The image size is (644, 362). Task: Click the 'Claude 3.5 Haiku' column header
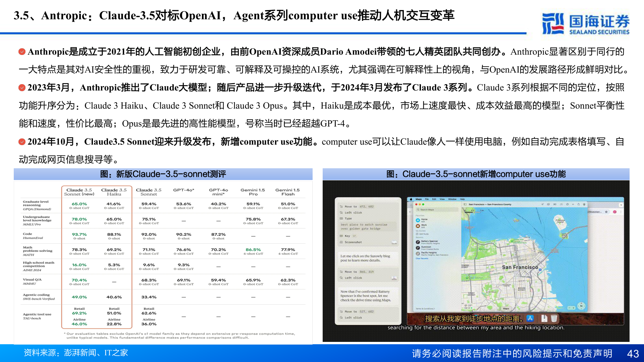(x=114, y=192)
